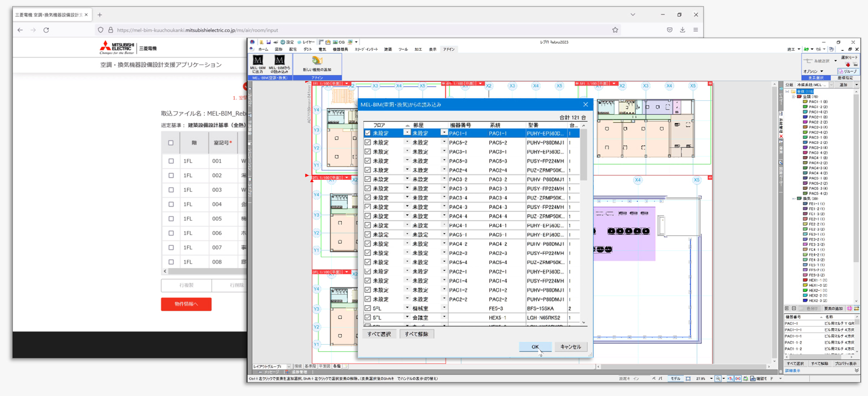Viewport: 868px width, 396px height.
Task: Open floor dropdown in PAC1-1 row
Action: point(407,133)
